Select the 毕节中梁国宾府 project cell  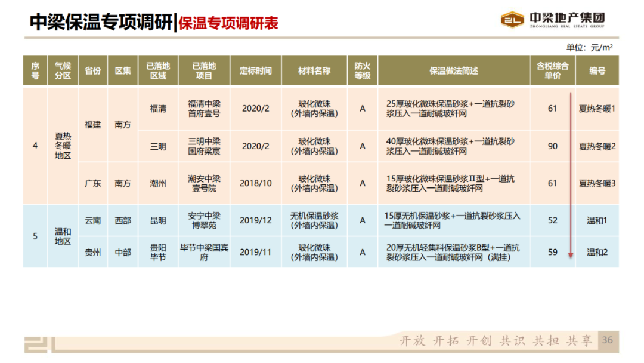pyautogui.click(x=204, y=252)
